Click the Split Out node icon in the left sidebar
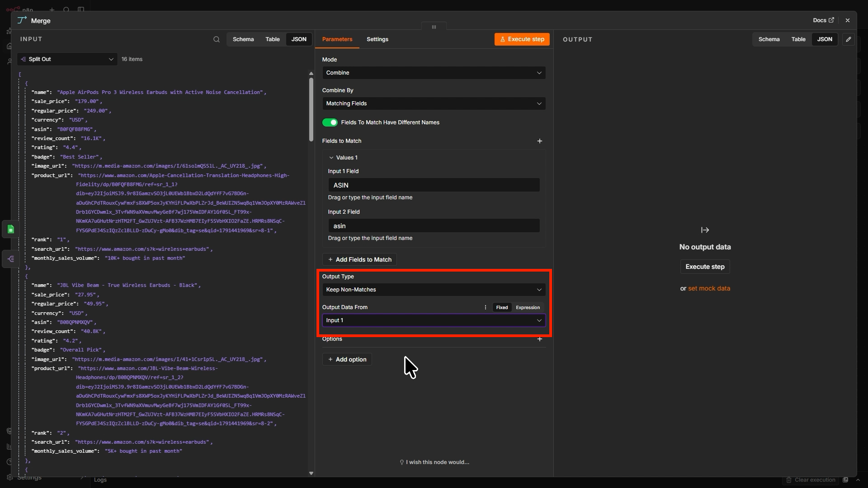 [x=11, y=259]
